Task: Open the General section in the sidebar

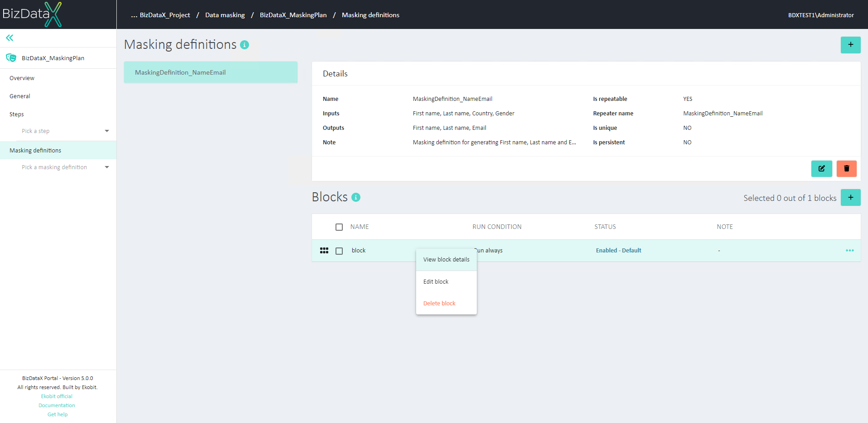Action: pos(20,96)
